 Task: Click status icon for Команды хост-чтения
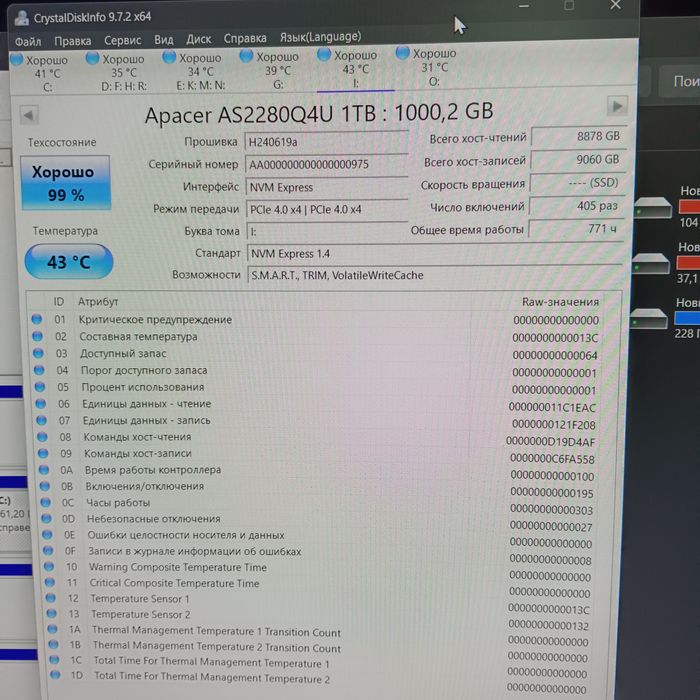[x=42, y=437]
